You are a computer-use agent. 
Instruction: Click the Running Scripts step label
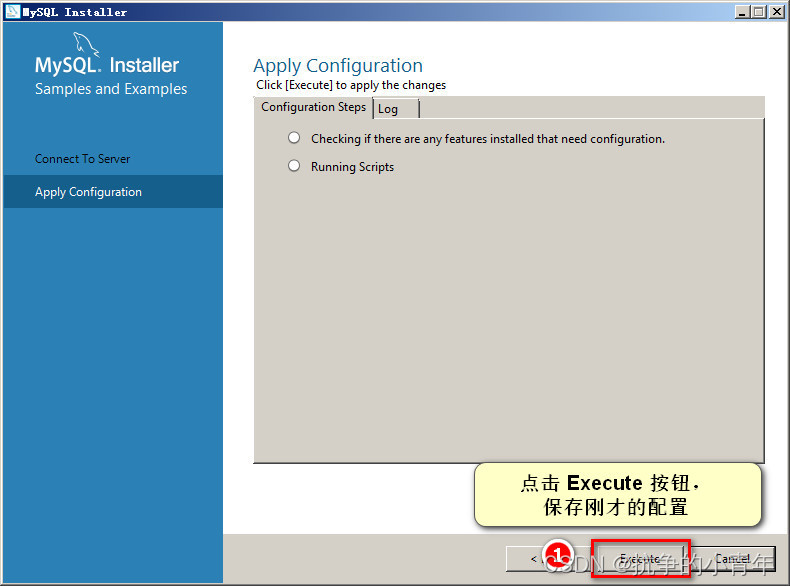coord(352,167)
